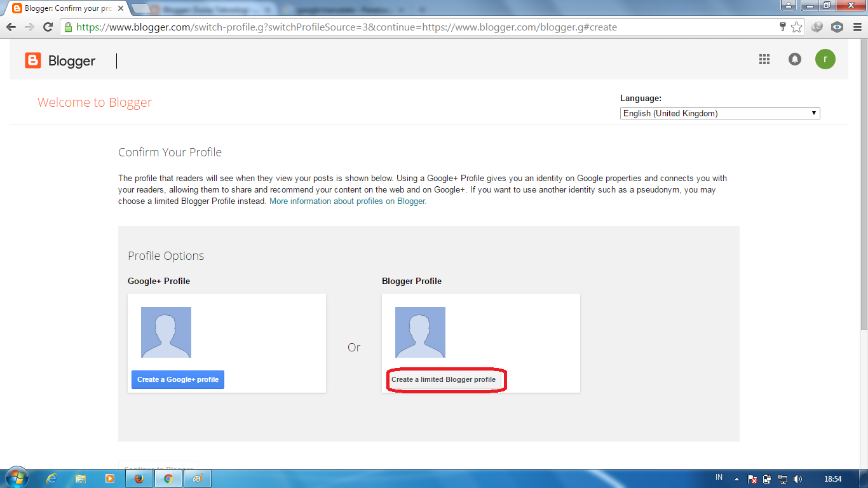The width and height of the screenshot is (868, 488).
Task: Open the Windows Start menu
Action: pyautogui.click(x=16, y=478)
